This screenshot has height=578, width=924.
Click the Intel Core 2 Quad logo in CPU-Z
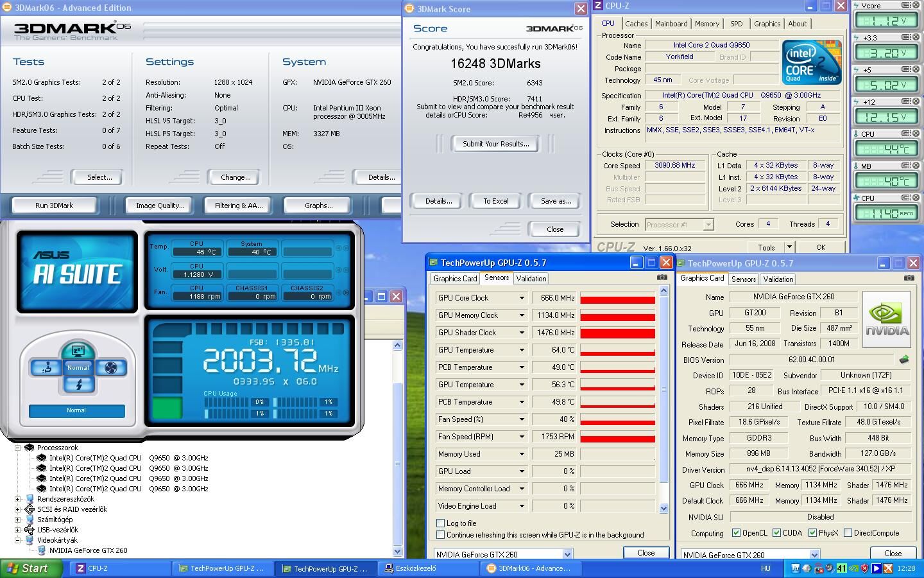point(811,62)
